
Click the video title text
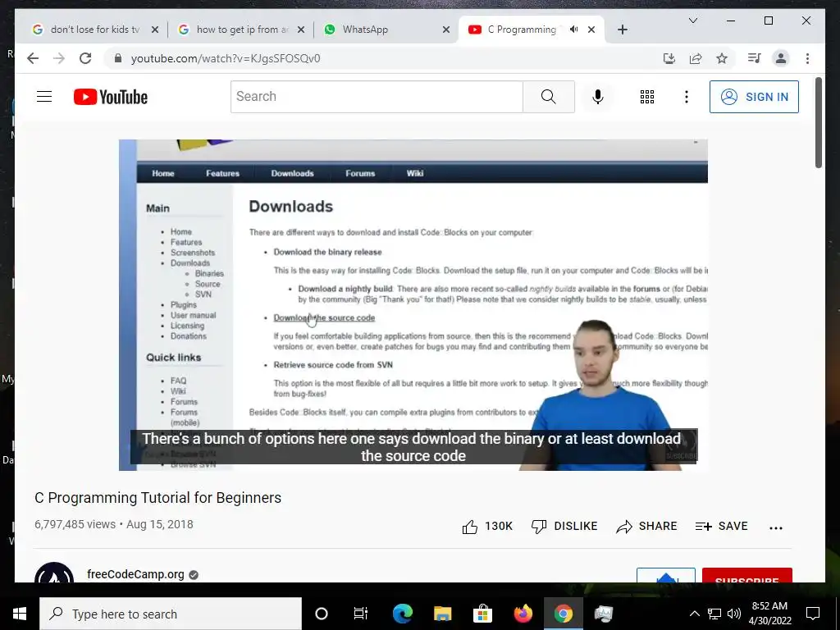[x=158, y=498]
